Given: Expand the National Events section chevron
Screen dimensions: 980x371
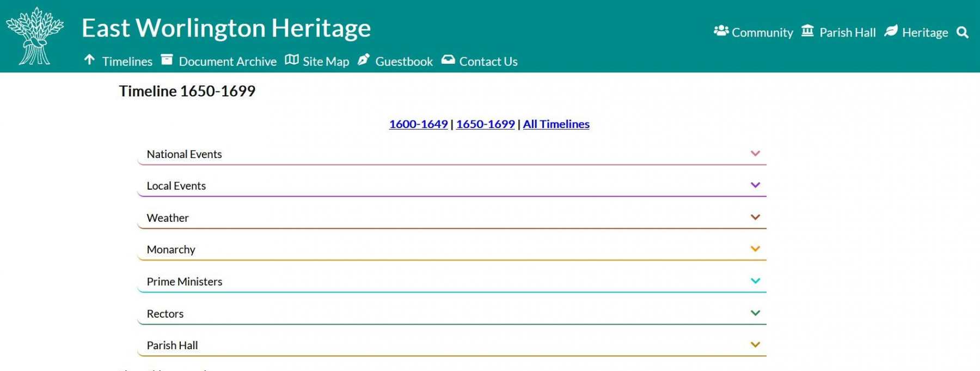Looking at the screenshot, I should 755,154.
